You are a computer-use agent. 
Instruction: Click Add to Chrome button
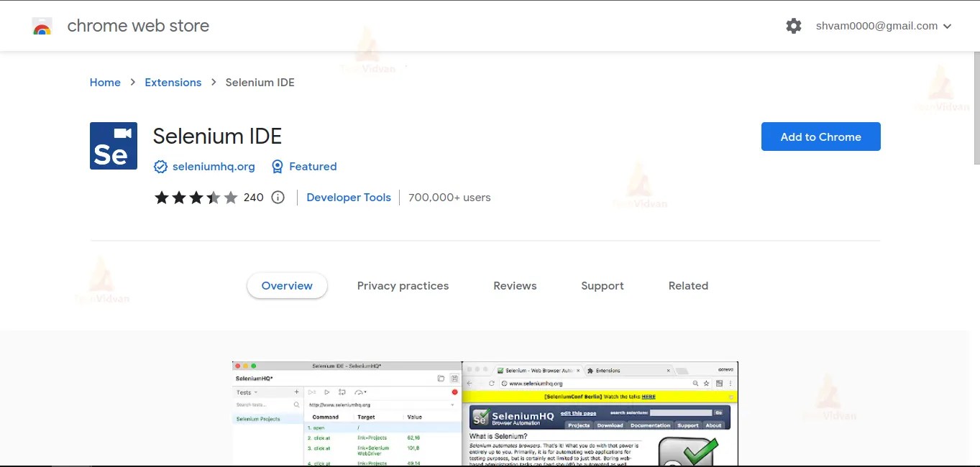(821, 137)
